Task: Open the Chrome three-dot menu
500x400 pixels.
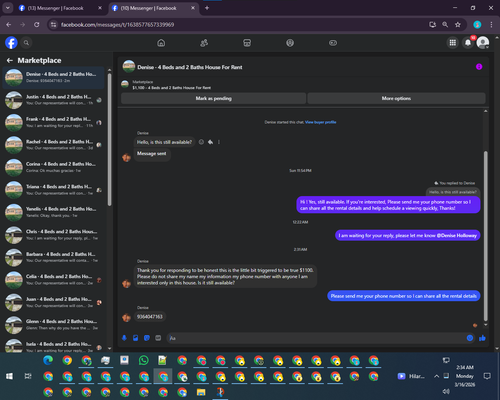Action: point(491,25)
